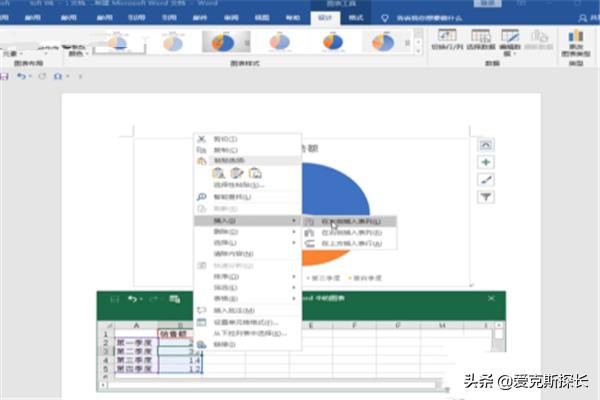This screenshot has height=400, width=600.
Task: Open Undo dropdown arrow in Word toolbar
Action: coord(30,76)
